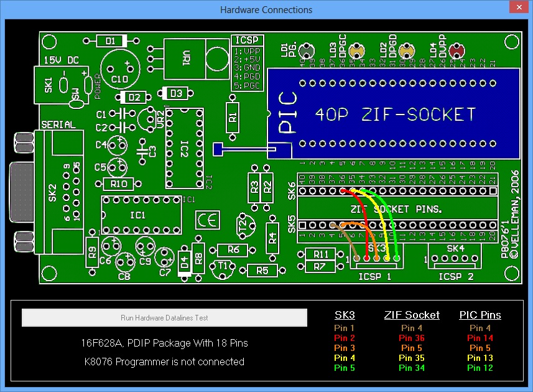533x392 pixels.
Task: Click brown 'Pin 1' in SK3 column
Action: tap(345, 328)
